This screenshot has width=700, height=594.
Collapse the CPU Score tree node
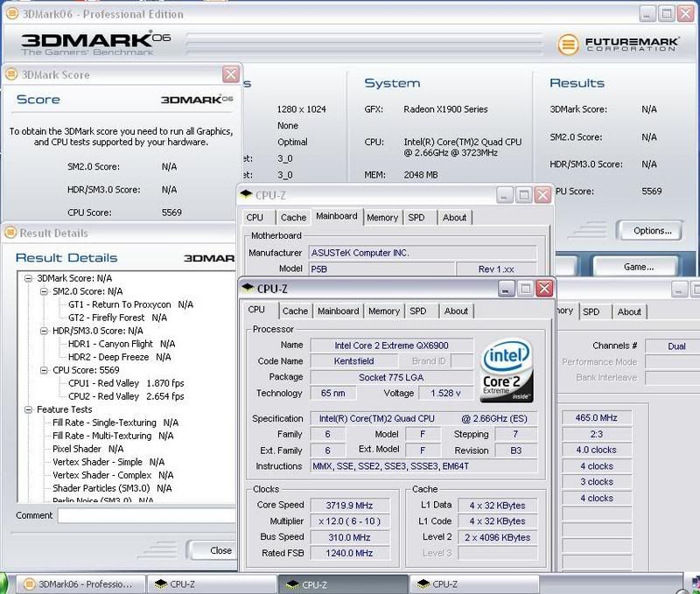click(45, 371)
